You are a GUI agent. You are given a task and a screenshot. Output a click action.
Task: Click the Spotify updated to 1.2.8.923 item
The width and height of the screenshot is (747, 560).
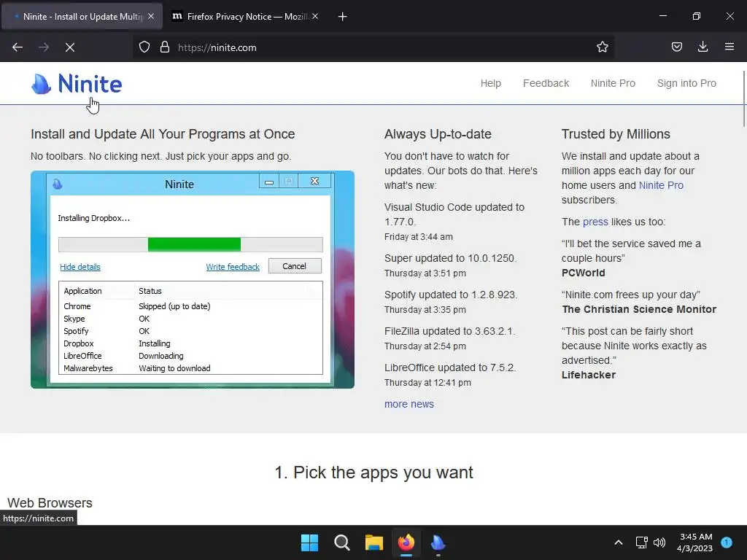pos(451,295)
